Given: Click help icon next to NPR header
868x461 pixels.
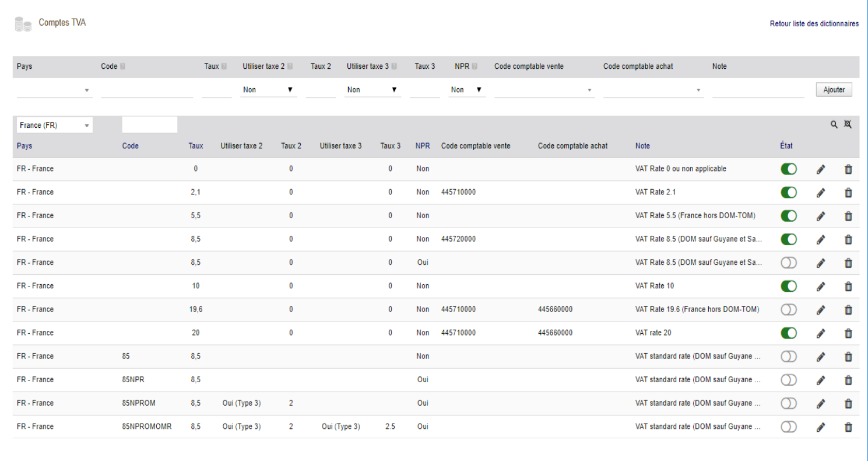Looking at the screenshot, I should pos(475,67).
